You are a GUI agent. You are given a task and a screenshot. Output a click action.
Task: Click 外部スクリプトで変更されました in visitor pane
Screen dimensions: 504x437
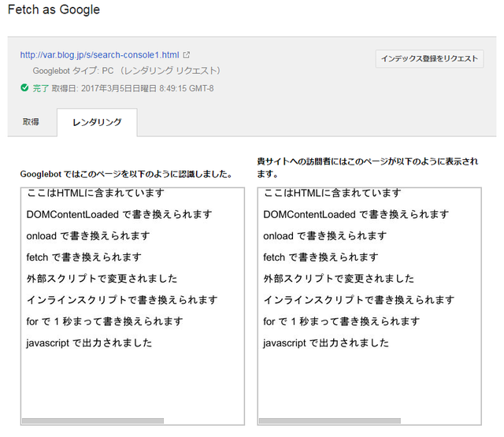pyautogui.click(x=339, y=279)
